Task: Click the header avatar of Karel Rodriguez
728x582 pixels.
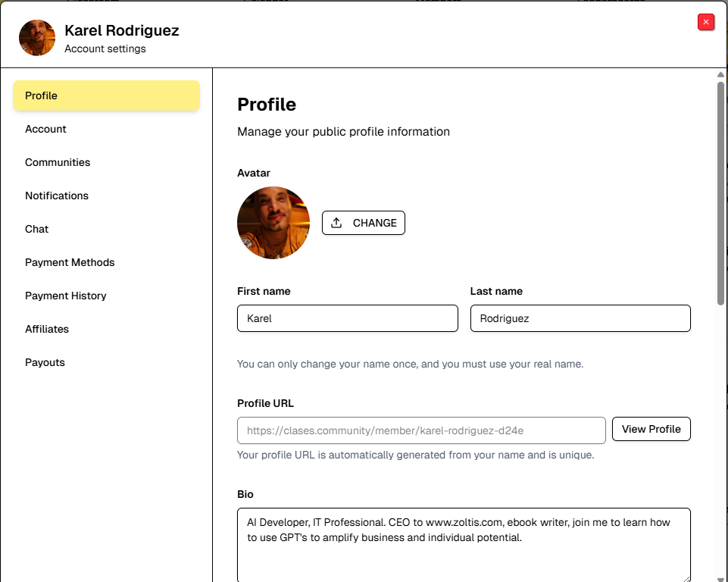Action: pyautogui.click(x=37, y=38)
